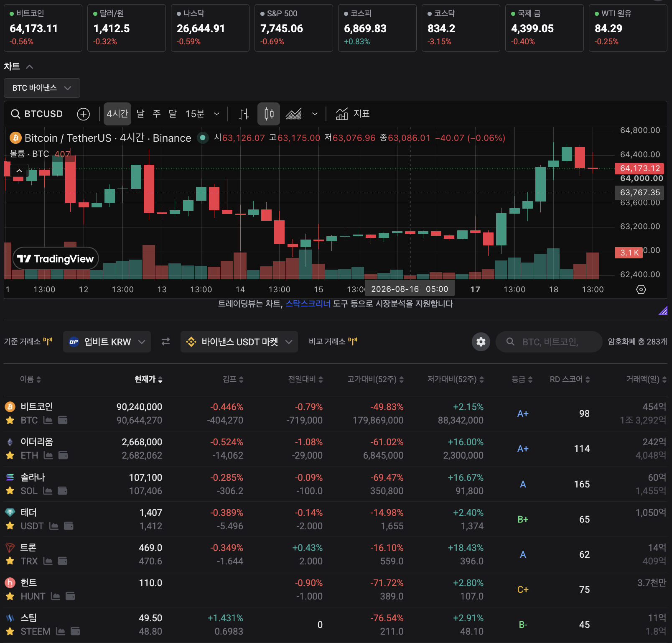Image resolution: width=672 pixels, height=643 pixels.
Task: Toggle favorite star for 스팀 STEEM
Action: coord(10,631)
